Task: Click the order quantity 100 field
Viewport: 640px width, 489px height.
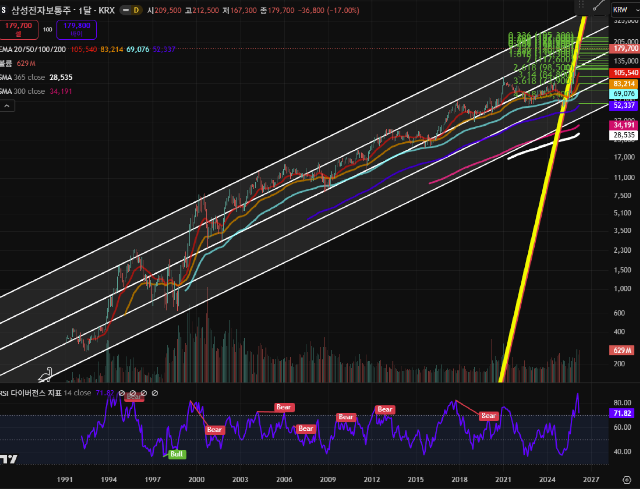Action: [x=47, y=29]
